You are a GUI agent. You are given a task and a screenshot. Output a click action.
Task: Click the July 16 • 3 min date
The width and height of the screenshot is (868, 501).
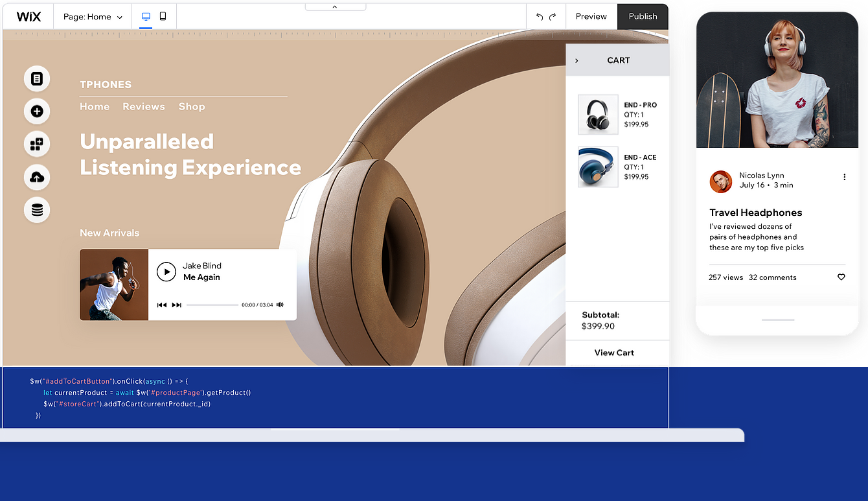(x=766, y=185)
